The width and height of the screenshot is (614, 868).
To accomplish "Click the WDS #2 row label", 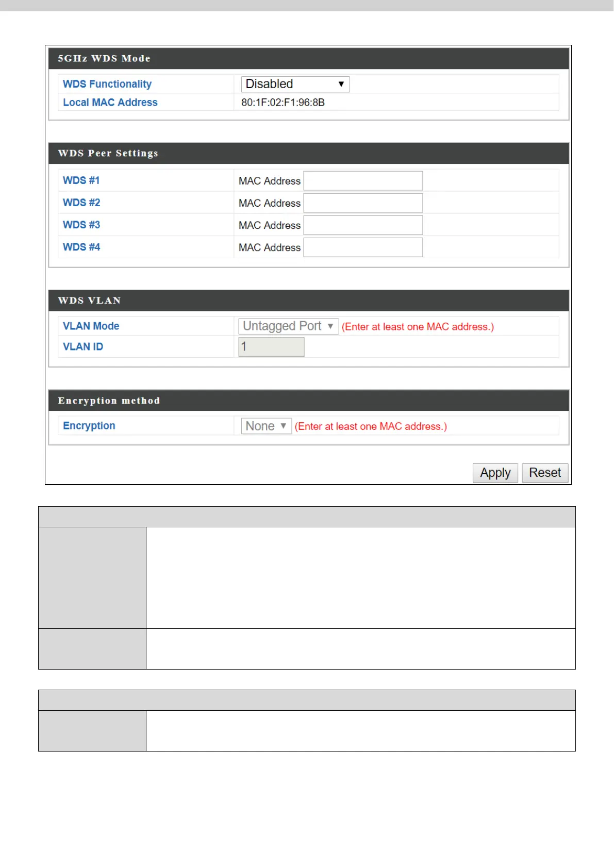I will click(x=81, y=203).
